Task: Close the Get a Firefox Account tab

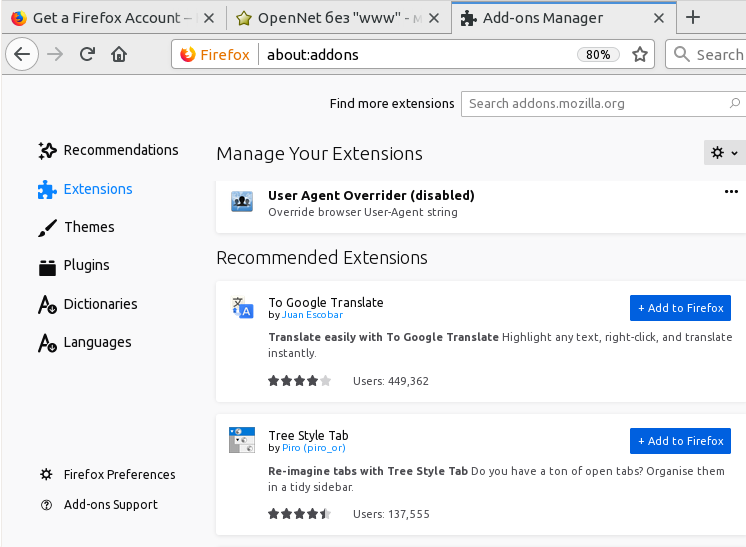Action: (209, 19)
